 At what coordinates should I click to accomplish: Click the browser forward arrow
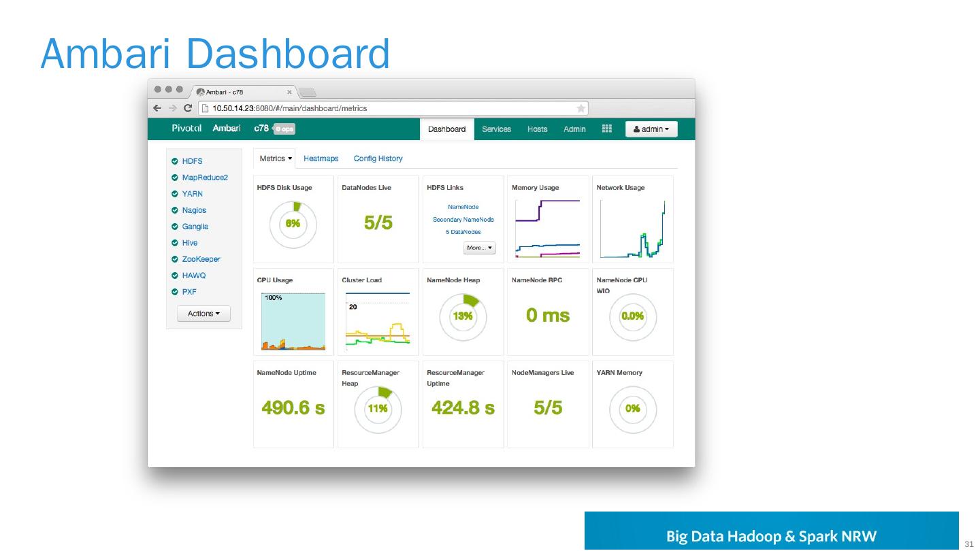[x=173, y=108]
